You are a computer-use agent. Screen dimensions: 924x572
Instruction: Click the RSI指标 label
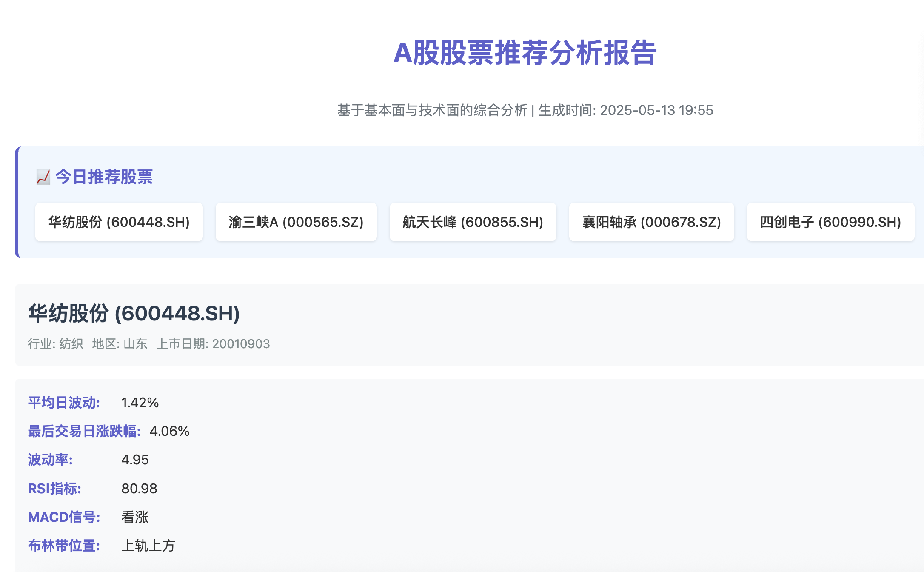point(55,489)
